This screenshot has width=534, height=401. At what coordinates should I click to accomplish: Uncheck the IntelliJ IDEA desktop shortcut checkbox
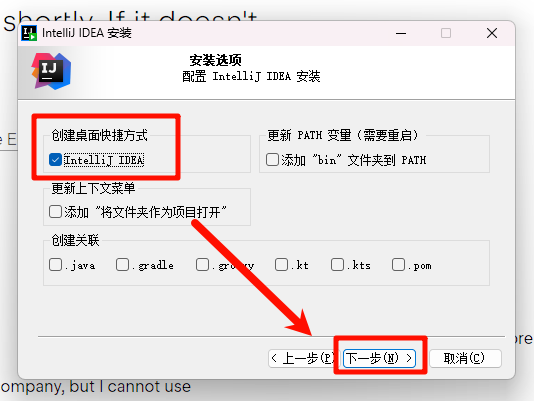coord(55,160)
